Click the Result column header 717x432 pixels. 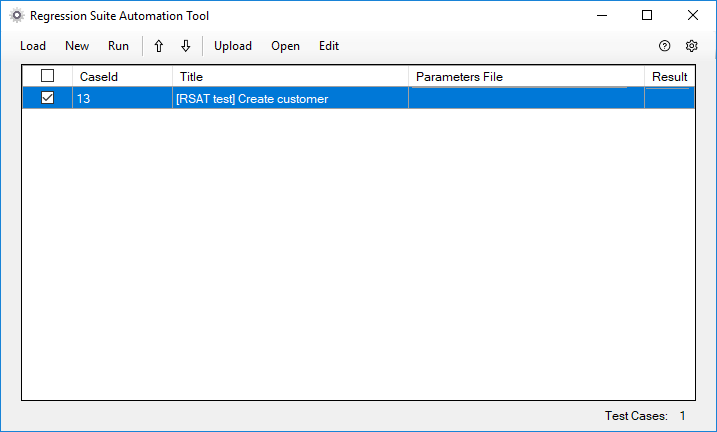pos(669,77)
